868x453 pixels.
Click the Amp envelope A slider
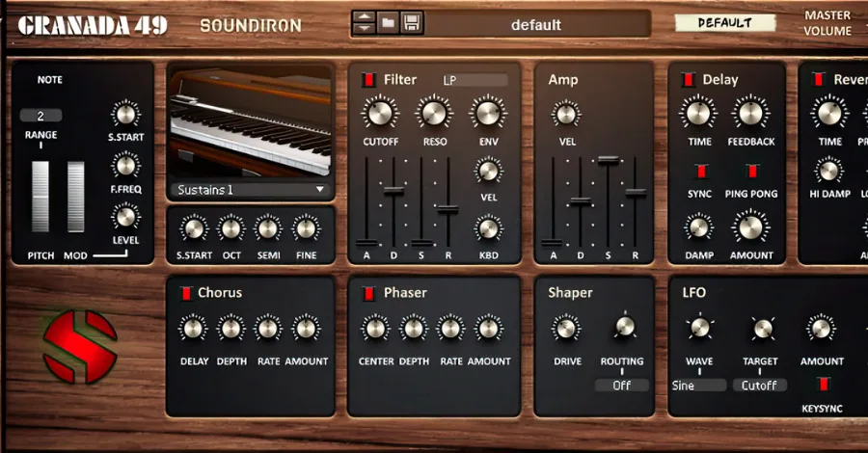(553, 242)
